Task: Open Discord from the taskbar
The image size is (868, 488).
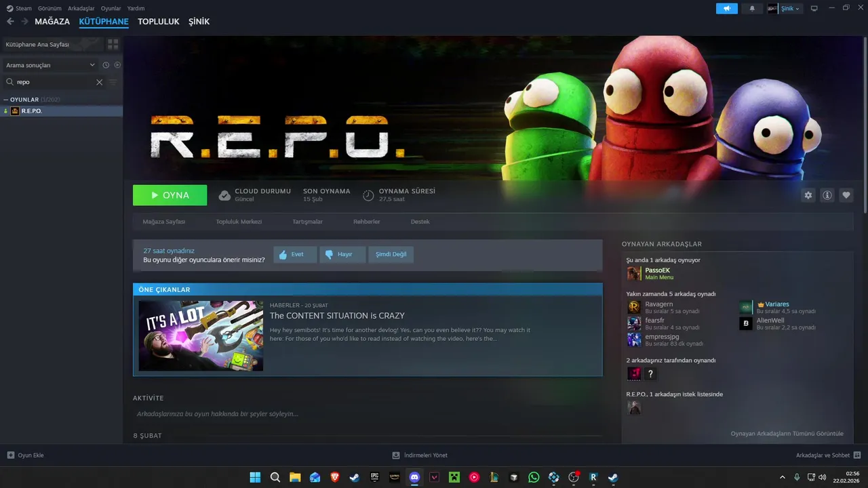Action: coord(414,477)
